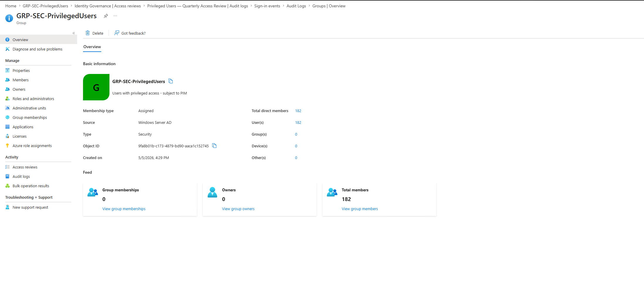Click the Administrative units icon

click(x=7, y=108)
